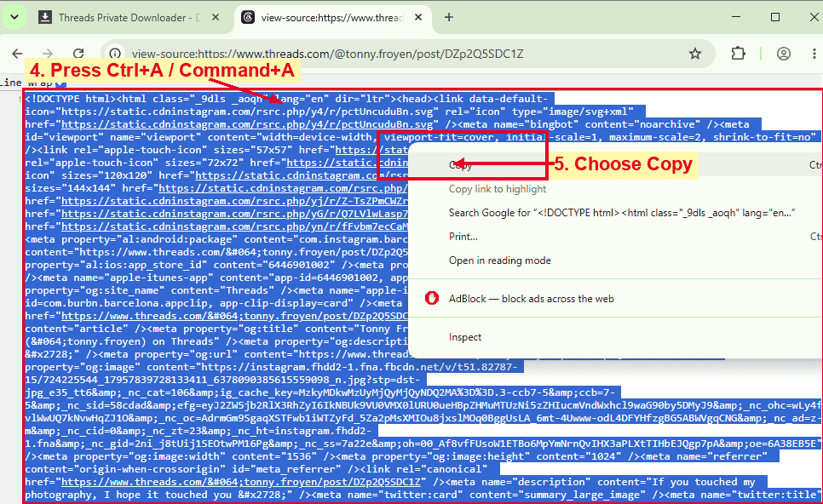The image size is (823, 504).
Task: Click the <!DOCTYPE html> source text
Action: coord(71,99)
